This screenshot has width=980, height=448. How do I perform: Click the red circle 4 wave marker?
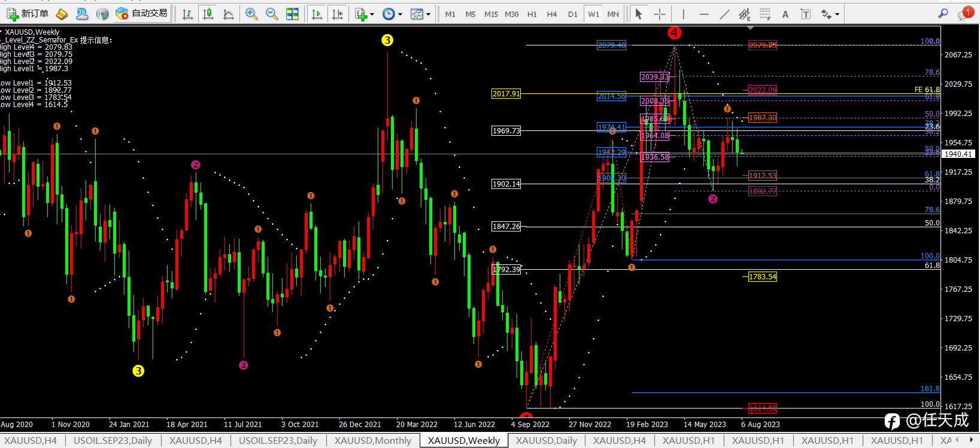tap(675, 33)
